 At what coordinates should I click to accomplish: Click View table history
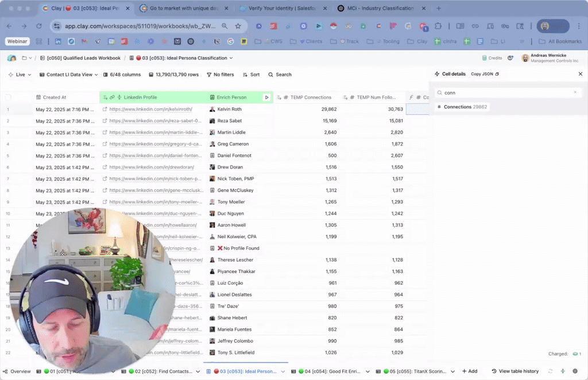click(515, 371)
